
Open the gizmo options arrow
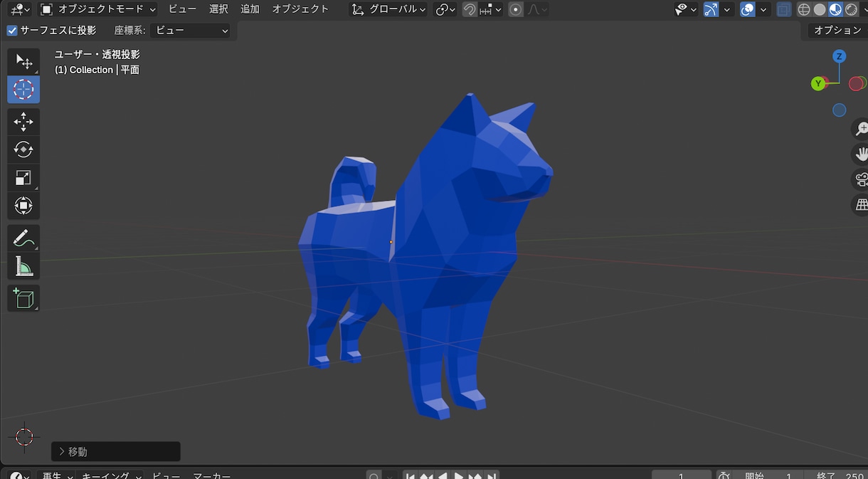(726, 9)
